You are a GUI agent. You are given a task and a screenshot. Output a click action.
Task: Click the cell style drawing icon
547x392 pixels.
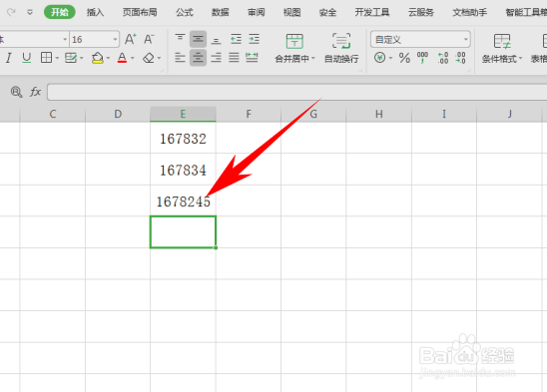coord(71,58)
